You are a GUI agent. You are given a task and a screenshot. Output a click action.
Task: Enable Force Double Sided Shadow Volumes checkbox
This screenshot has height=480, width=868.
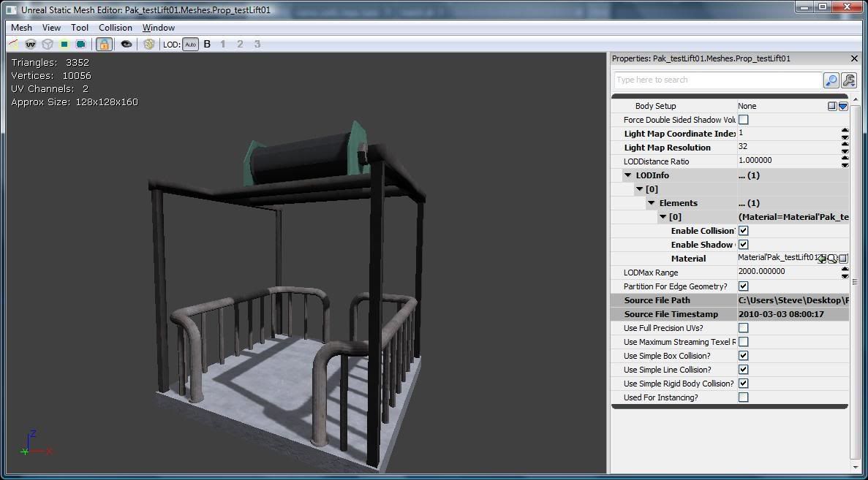(x=743, y=120)
